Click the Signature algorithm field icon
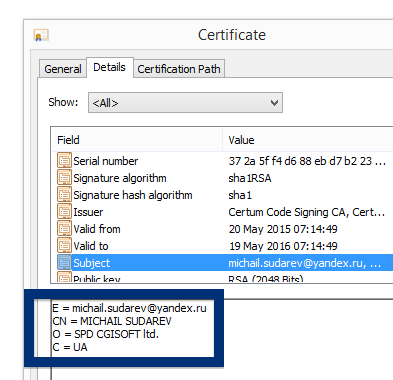This screenshot has width=393, height=380. click(64, 177)
